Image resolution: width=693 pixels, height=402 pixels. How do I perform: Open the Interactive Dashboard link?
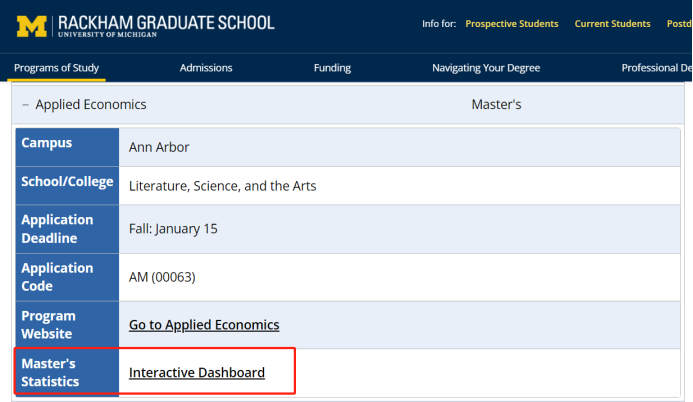point(197,372)
